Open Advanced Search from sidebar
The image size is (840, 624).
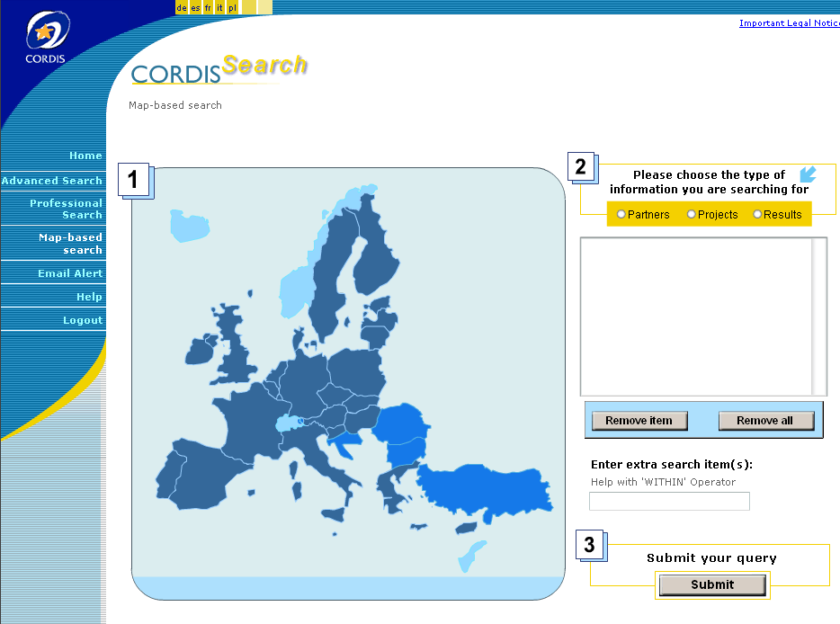(x=52, y=181)
